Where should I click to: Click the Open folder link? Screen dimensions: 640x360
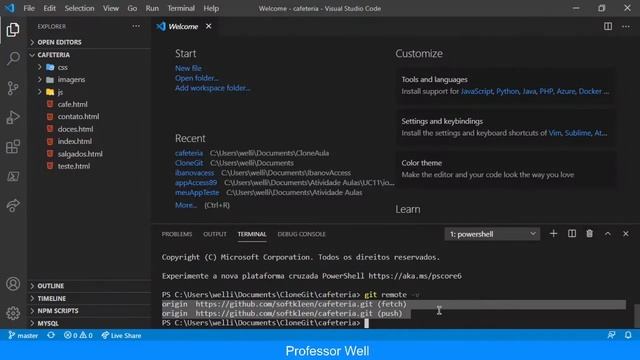coord(197,78)
